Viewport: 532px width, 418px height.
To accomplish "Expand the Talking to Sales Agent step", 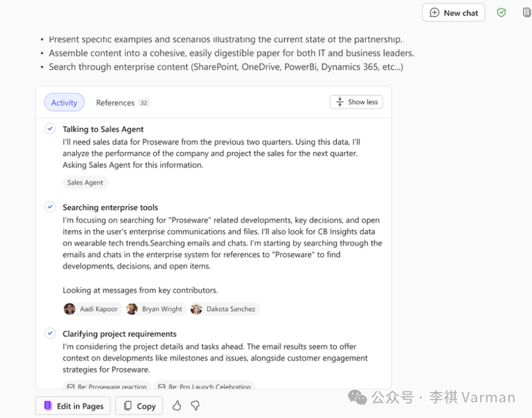I will [103, 129].
